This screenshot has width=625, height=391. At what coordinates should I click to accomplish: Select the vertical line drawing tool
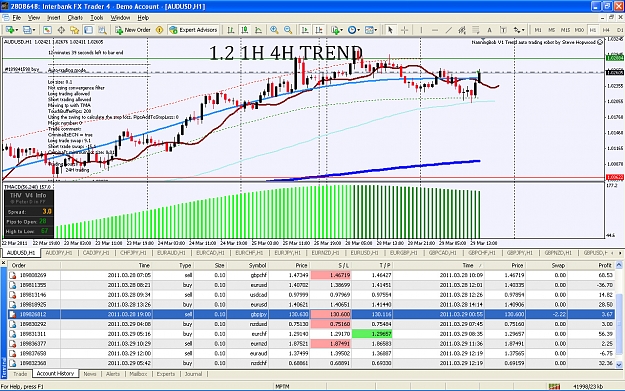click(421, 30)
